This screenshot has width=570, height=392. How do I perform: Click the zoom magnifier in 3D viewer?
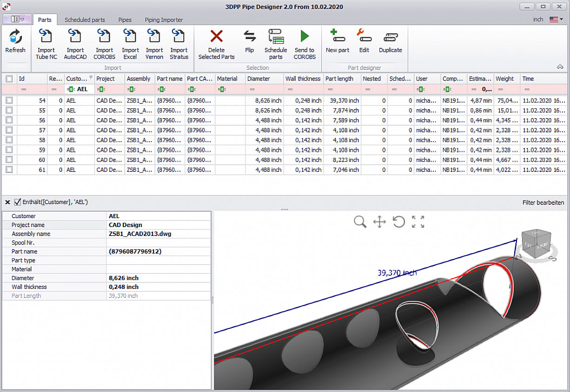(x=360, y=222)
